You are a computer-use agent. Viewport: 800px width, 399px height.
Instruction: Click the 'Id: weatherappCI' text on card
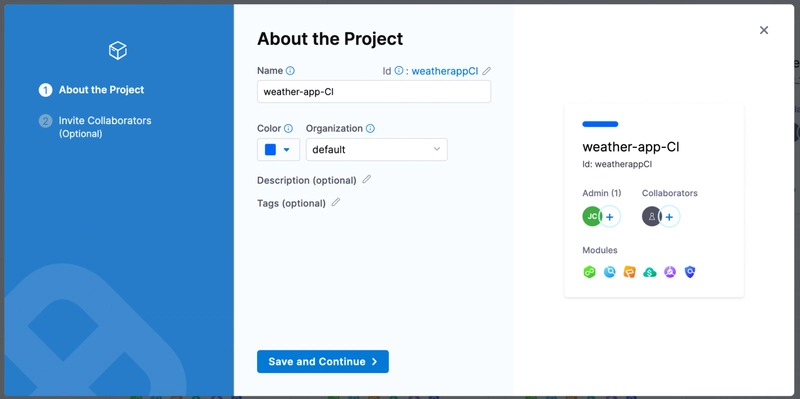[x=617, y=164]
